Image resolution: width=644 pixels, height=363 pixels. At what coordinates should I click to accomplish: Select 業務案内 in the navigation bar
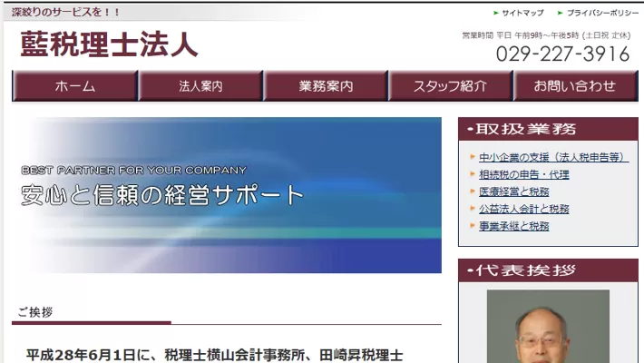pos(326,86)
